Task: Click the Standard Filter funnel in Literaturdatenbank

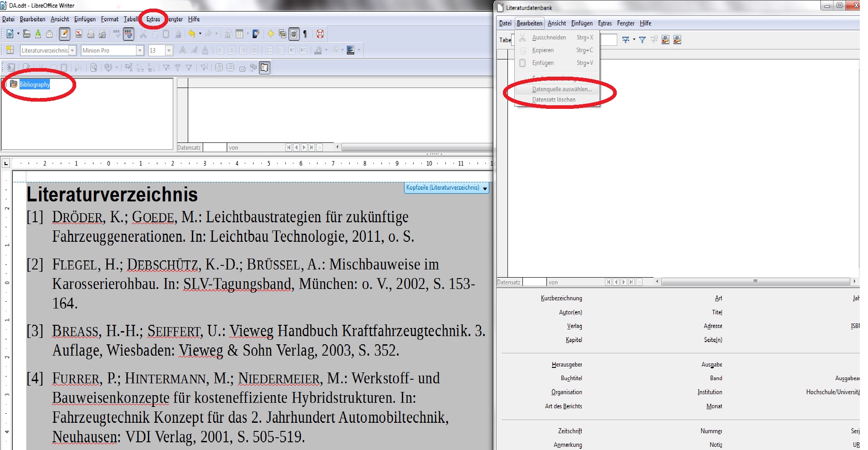Action: pos(642,40)
